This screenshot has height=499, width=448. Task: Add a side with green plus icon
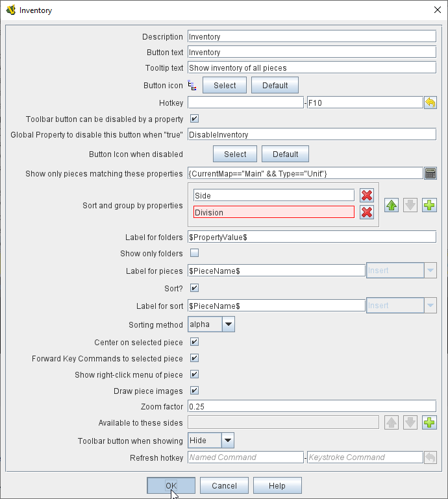pos(429,422)
